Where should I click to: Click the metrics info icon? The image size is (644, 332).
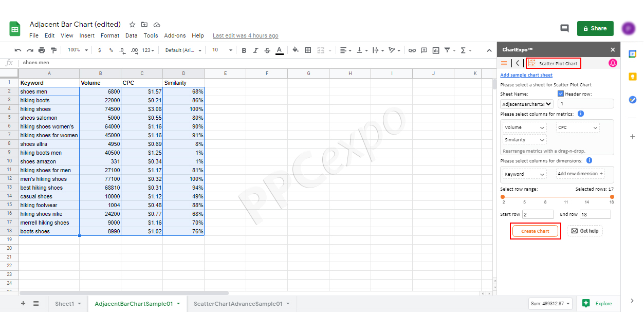[x=581, y=114]
